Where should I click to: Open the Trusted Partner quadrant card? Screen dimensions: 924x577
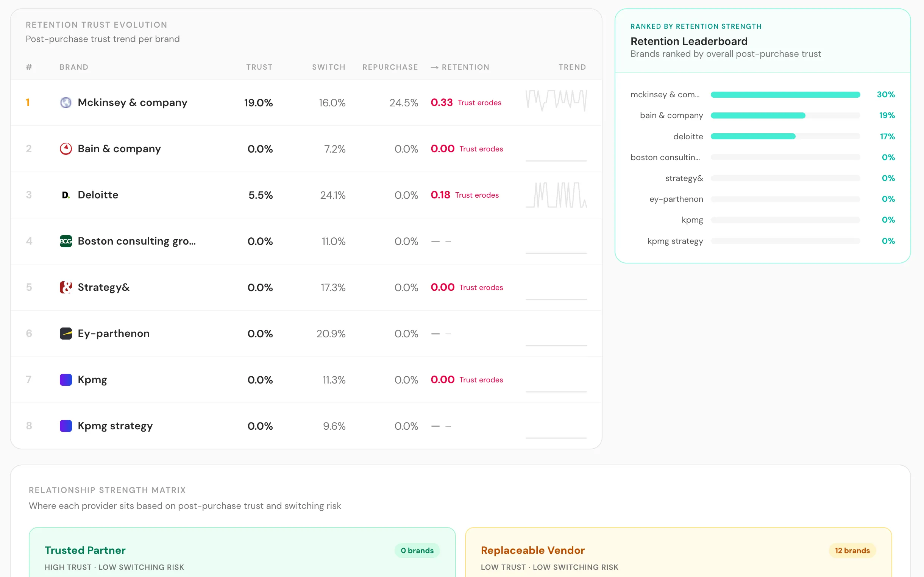242,552
